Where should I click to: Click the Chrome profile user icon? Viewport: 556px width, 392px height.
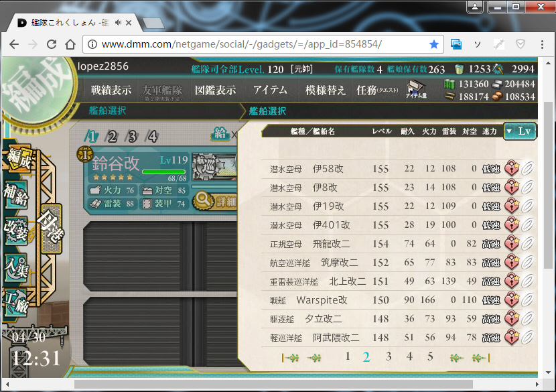(474, 7)
